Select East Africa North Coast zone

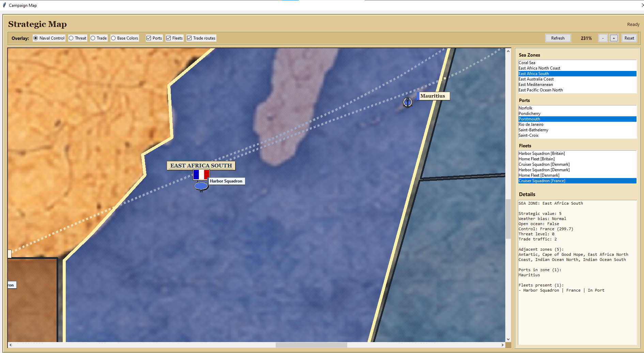(577, 68)
